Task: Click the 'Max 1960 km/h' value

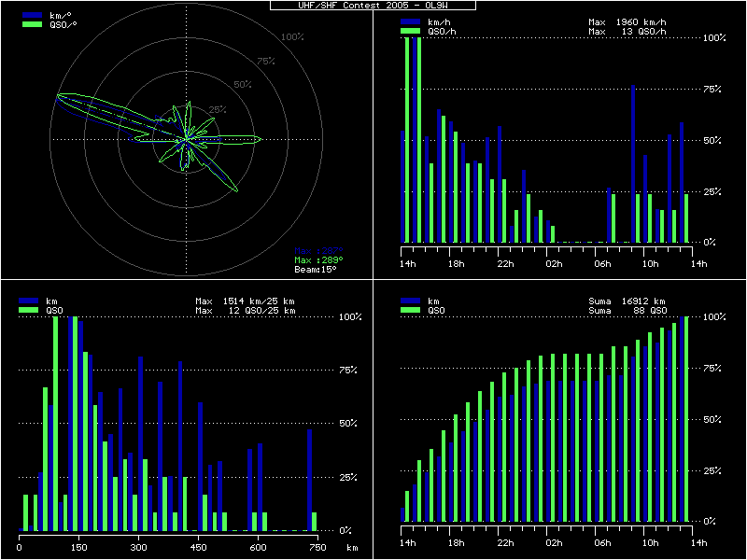Action: 627,22
